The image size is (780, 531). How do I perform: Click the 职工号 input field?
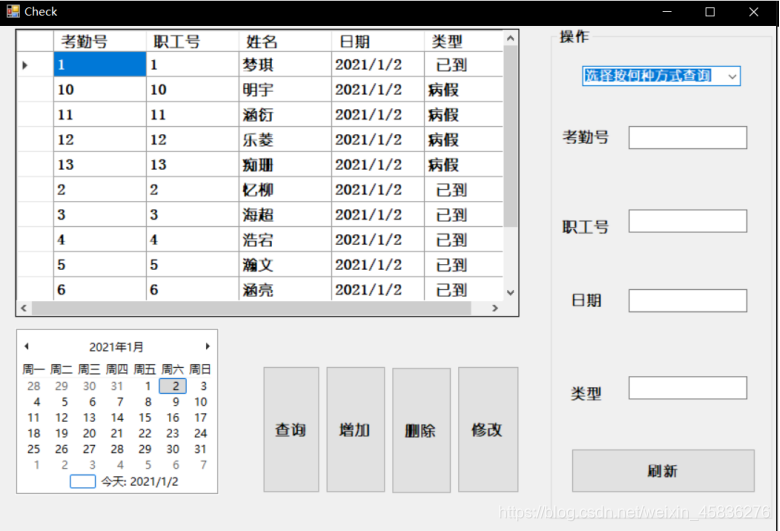(687, 221)
